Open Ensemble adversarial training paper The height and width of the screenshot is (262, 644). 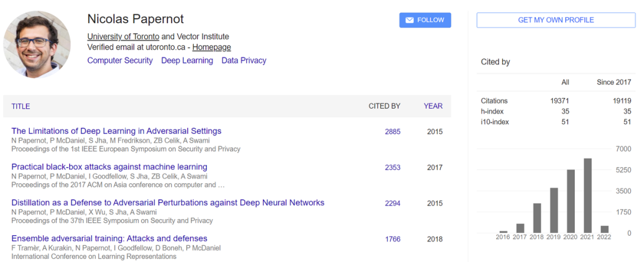click(109, 238)
